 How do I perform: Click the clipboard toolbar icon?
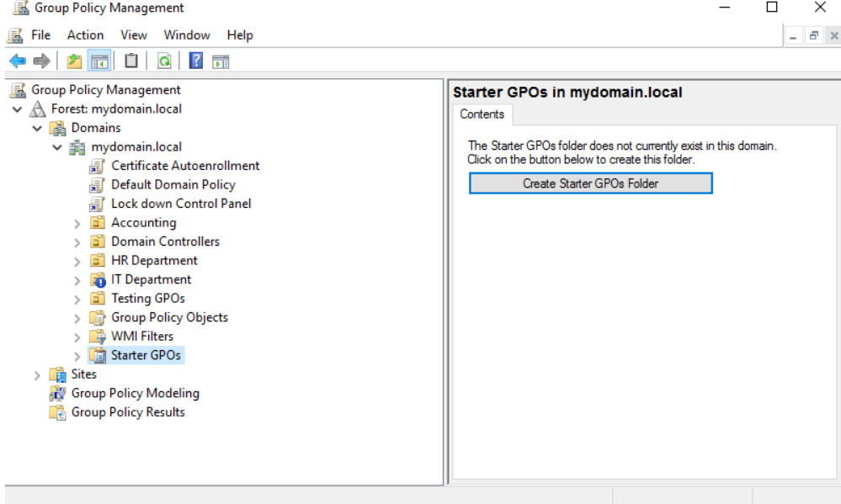click(x=130, y=61)
